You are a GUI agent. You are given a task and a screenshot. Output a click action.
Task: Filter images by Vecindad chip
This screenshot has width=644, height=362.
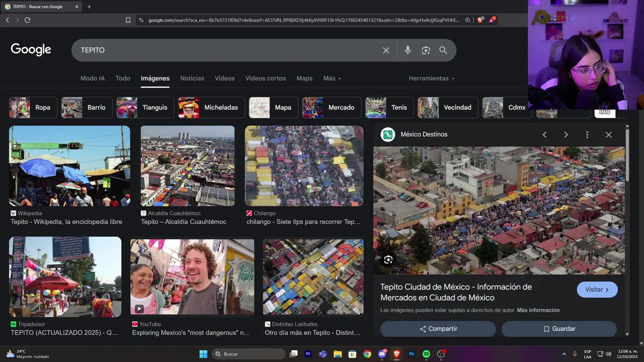[448, 108]
